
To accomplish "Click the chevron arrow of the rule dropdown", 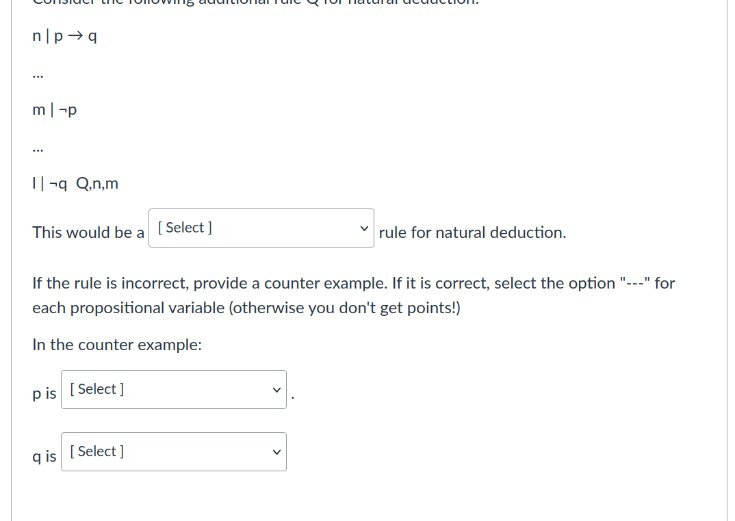I will click(364, 228).
